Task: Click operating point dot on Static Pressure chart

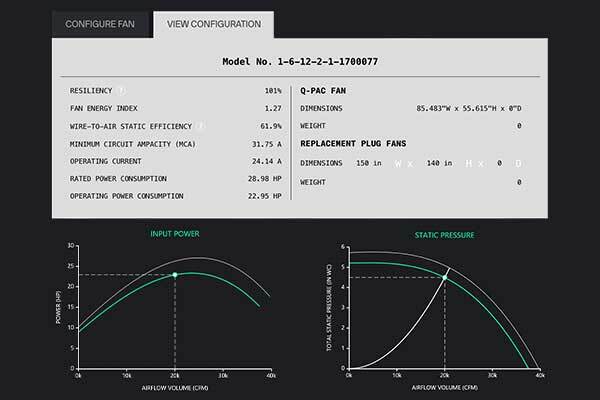Action: (445, 278)
